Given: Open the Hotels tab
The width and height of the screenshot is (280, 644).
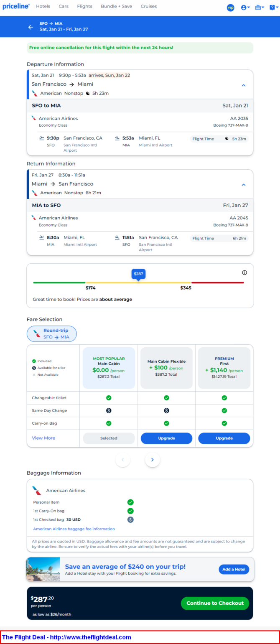Looking at the screenshot, I should tap(43, 6).
